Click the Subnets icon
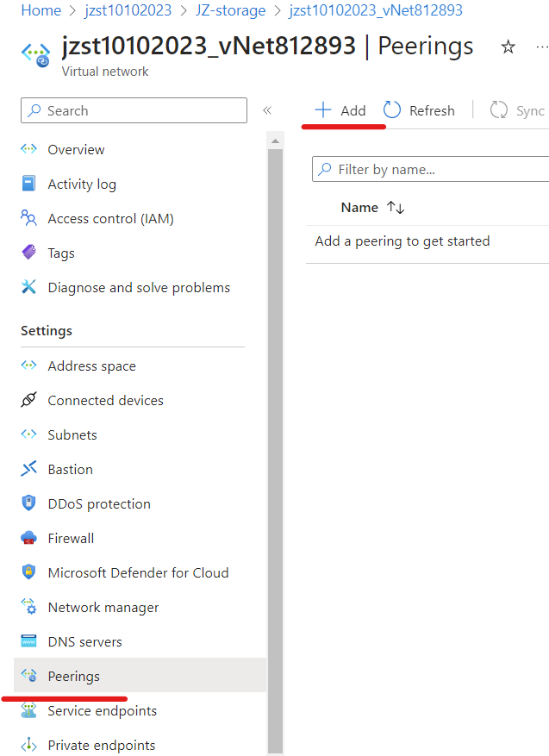Viewport: 549px width, 756px height. (29, 434)
